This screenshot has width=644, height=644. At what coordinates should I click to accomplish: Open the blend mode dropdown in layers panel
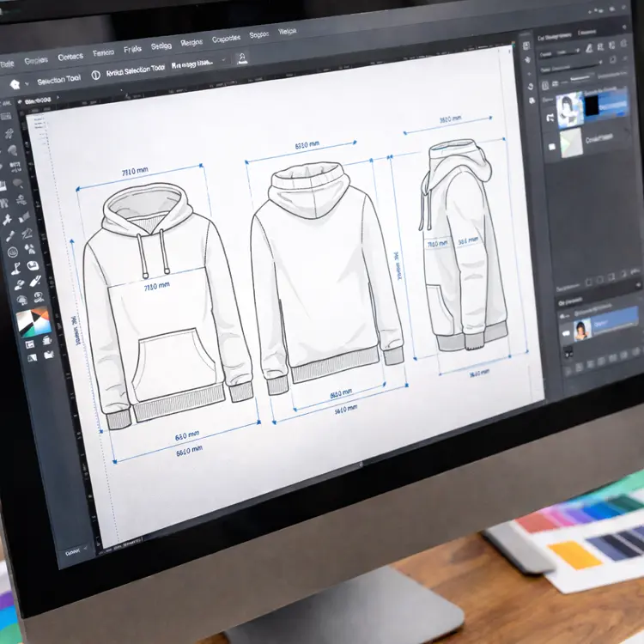click(558, 53)
